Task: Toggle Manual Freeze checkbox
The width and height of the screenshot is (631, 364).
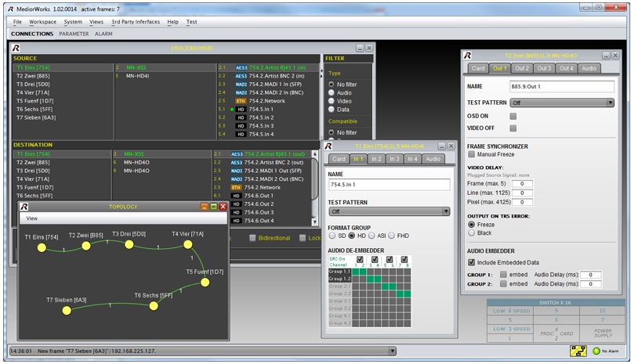Action: (x=471, y=154)
